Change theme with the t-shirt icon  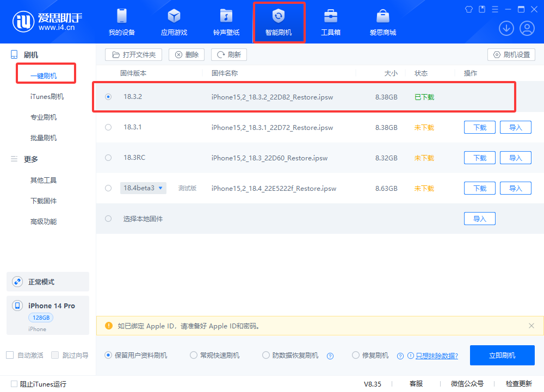coord(468,9)
